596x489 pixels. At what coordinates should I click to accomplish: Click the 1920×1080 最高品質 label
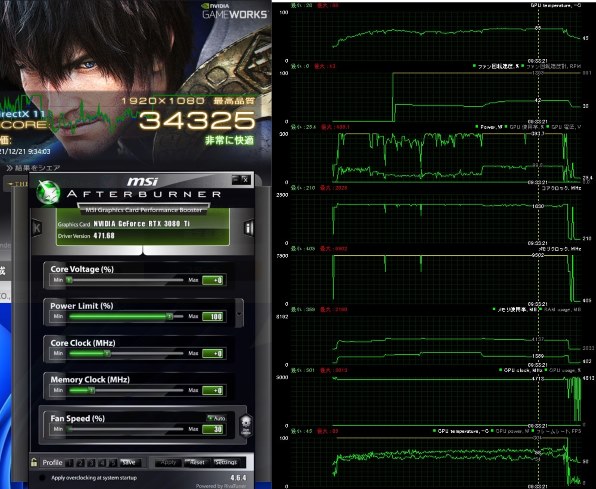188,101
